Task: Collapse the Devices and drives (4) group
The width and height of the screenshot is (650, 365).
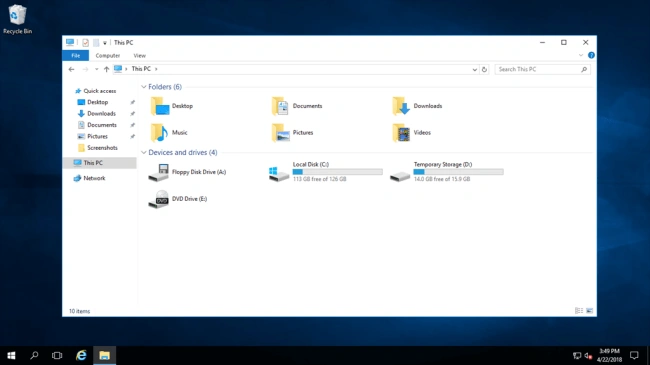Action: 144,153
